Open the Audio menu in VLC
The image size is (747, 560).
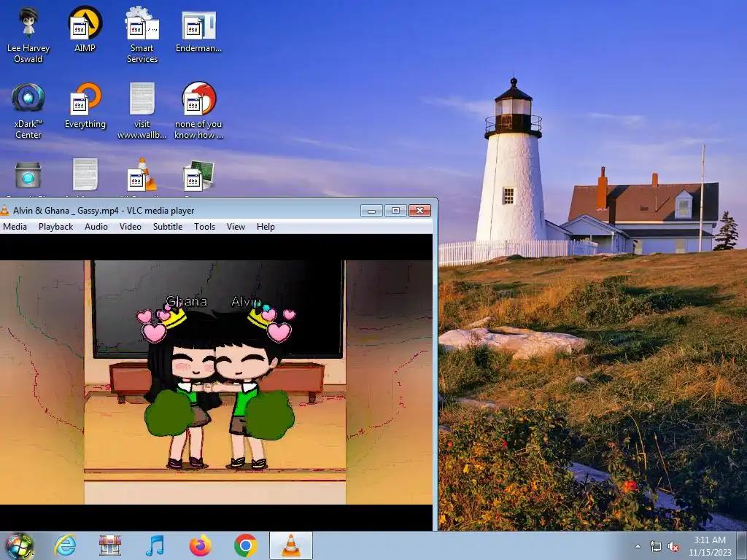96,227
